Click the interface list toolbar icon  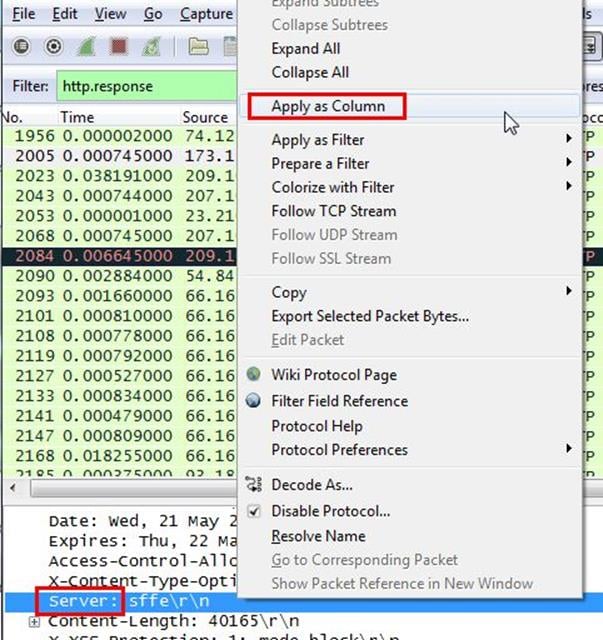pyautogui.click(x=21, y=47)
